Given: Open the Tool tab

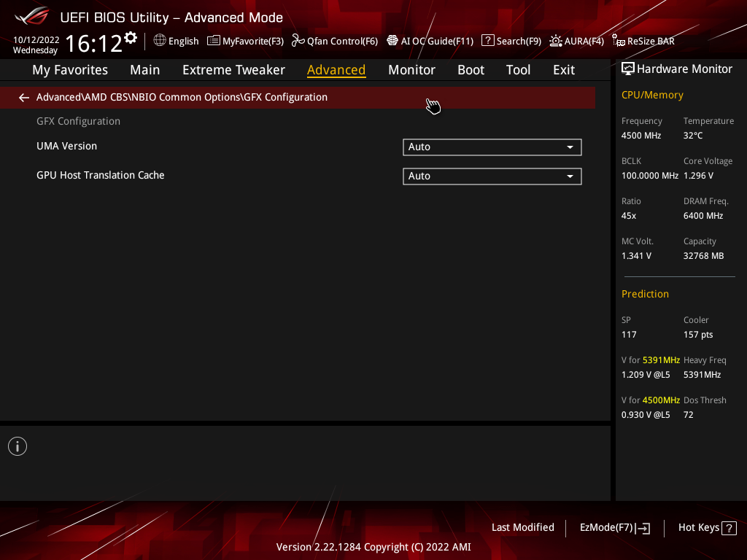Looking at the screenshot, I should tap(518, 70).
